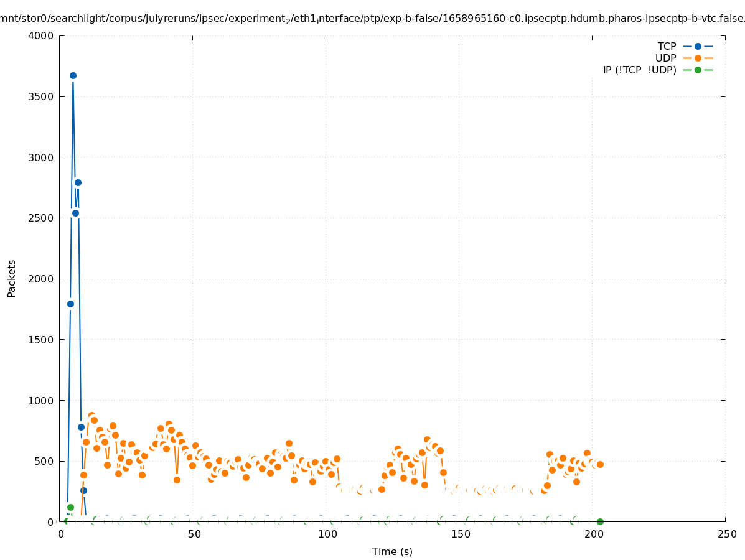Click the green IP legend marker
The image size is (745, 560).
coord(698,70)
